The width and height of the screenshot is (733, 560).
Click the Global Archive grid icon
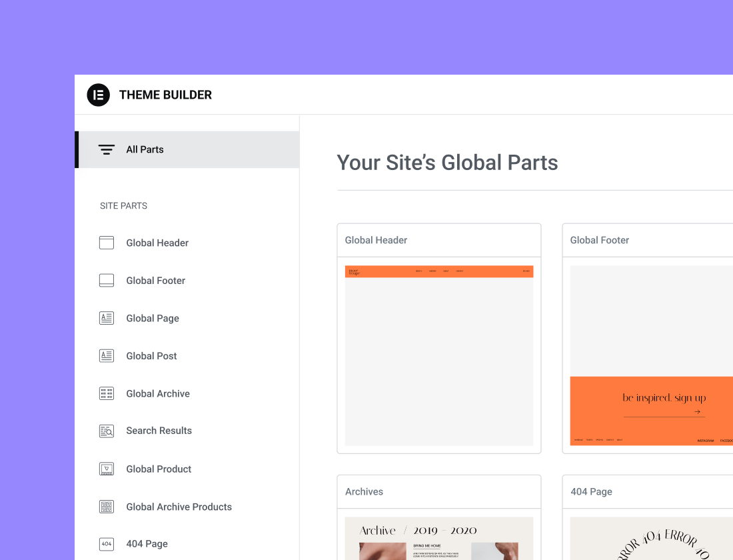(x=107, y=393)
